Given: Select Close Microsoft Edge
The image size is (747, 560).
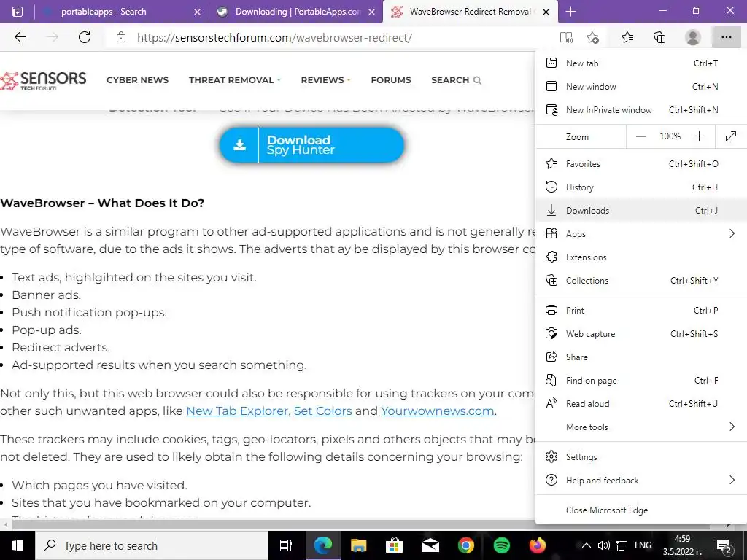Looking at the screenshot, I should tap(640, 510).
